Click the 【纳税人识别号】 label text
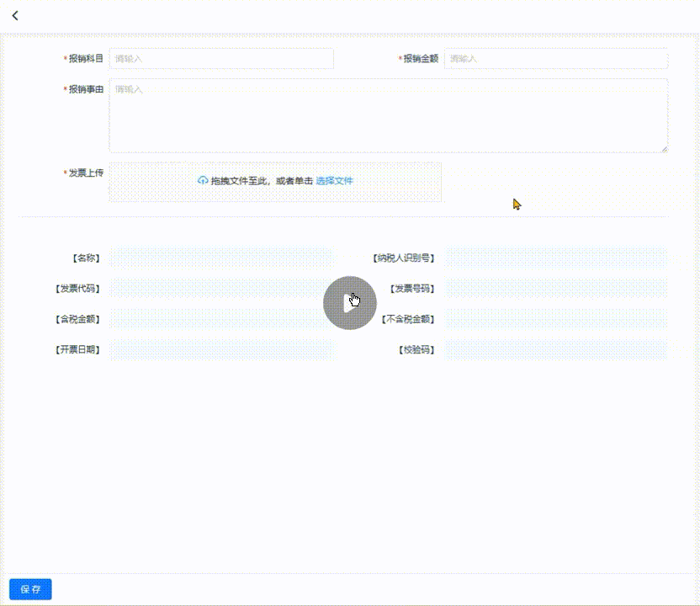Screen dimensions: 700x606 coord(404,258)
